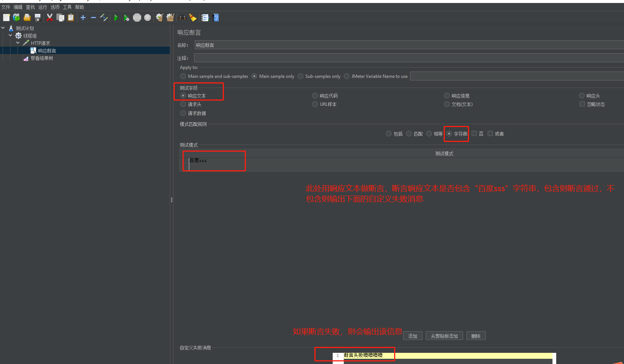The image size is (624, 364).
Task: Select 响应文本 as test field
Action: click(183, 96)
